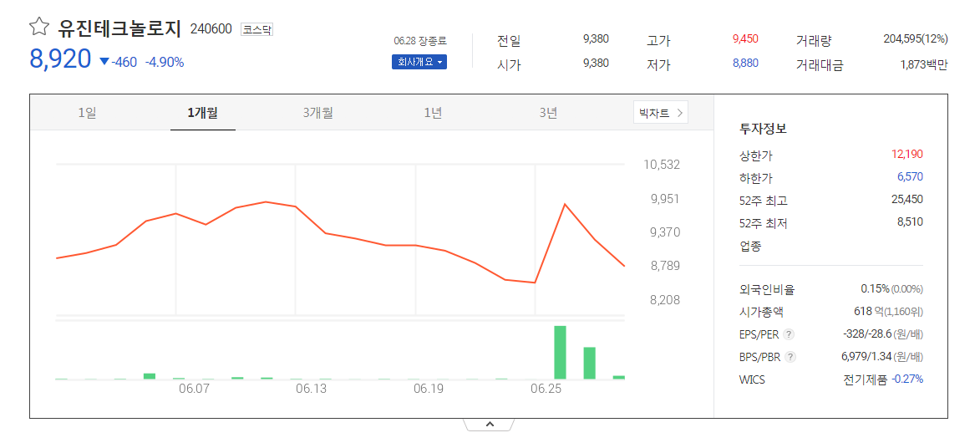Show the 1년 chart tab
This screenshot has height=443, width=980.
[x=433, y=113]
